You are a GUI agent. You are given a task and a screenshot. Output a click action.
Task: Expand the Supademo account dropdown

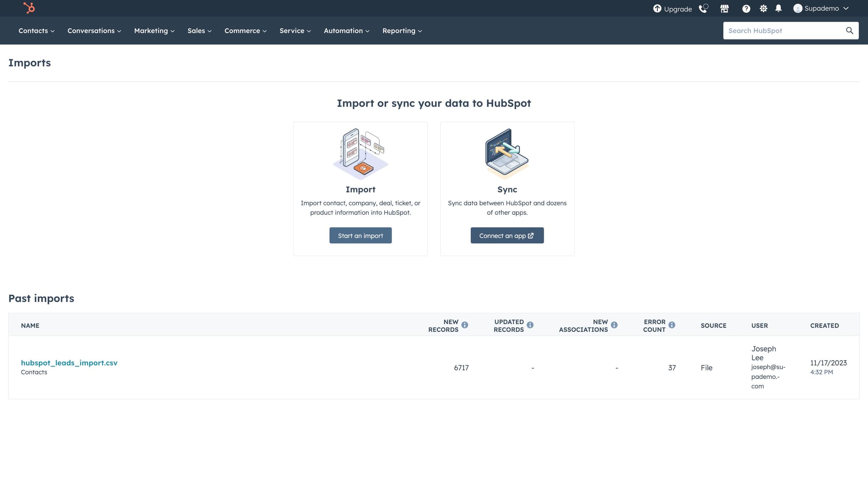click(x=821, y=8)
